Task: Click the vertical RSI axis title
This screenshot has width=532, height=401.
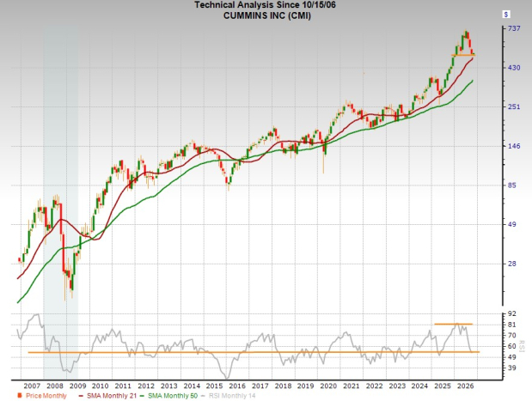Action: click(522, 346)
